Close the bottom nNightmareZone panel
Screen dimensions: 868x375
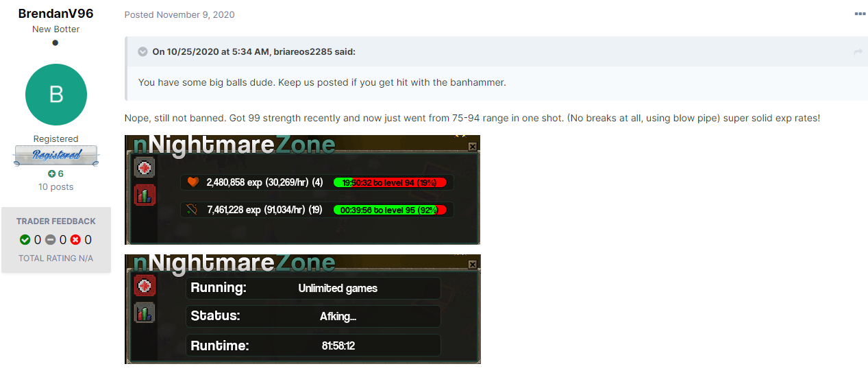[x=473, y=264]
